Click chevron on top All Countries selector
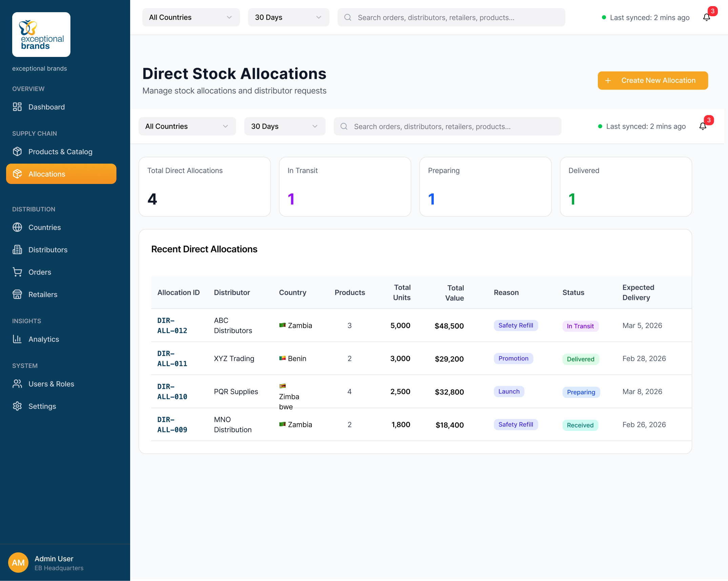Viewport: 728px width, 581px height. point(229,17)
